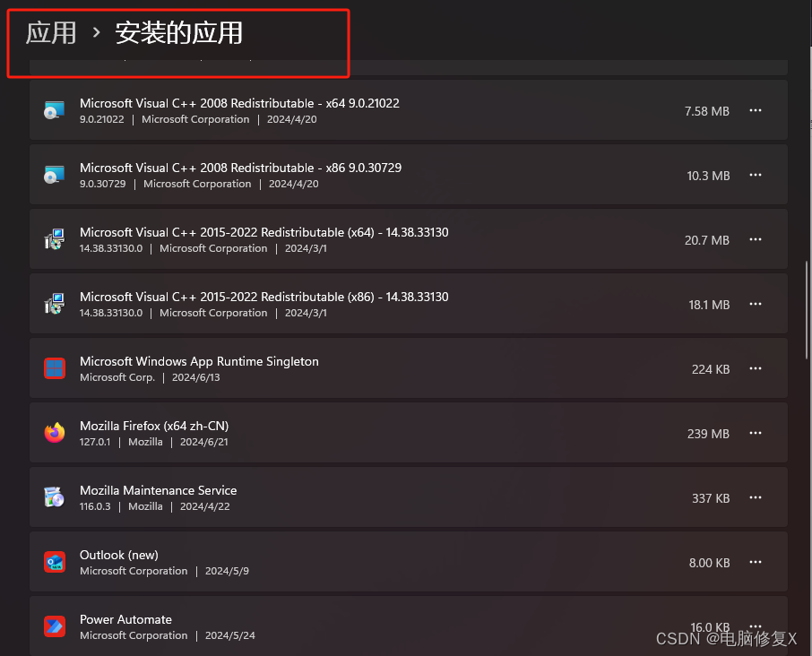Click the 20.7 MB size value
The image size is (812, 656).
(x=707, y=240)
